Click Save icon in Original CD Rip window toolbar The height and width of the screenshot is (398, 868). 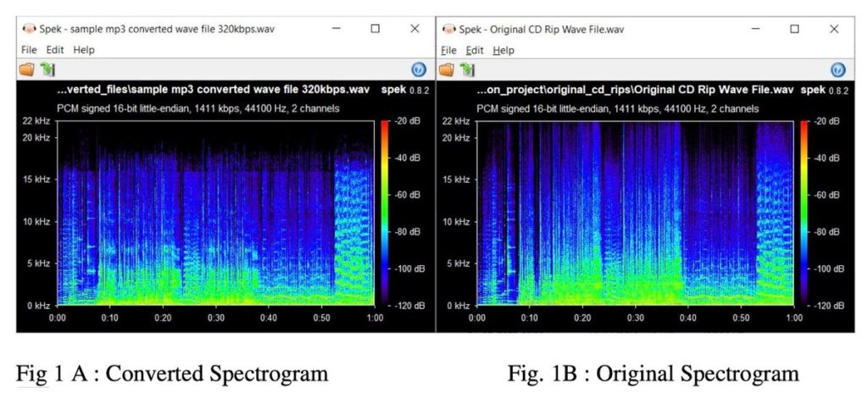click(466, 69)
